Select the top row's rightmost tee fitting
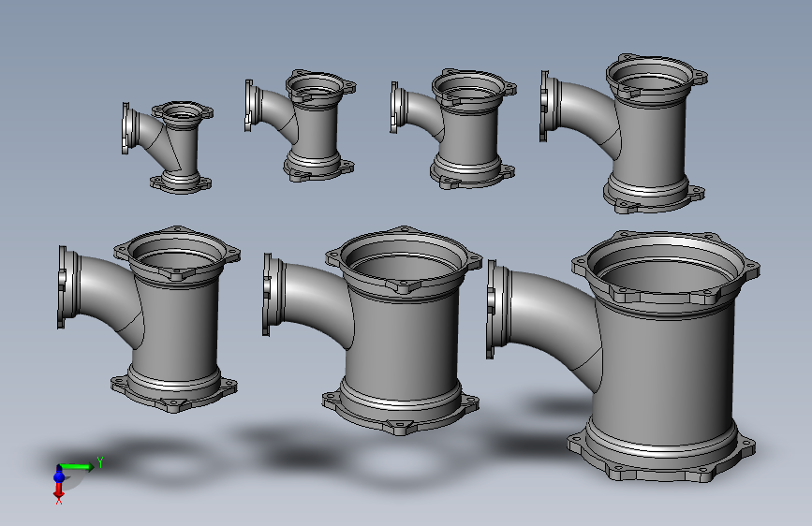The height and width of the screenshot is (526, 812). click(624, 133)
